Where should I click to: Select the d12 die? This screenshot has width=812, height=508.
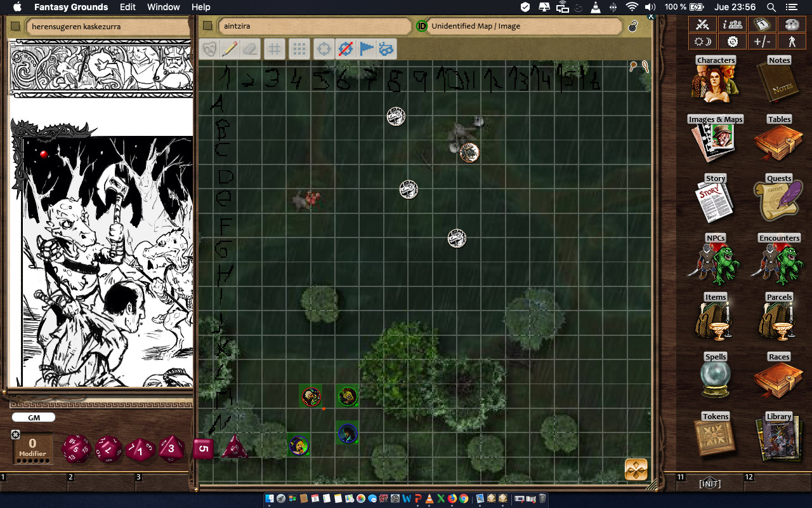[x=108, y=450]
